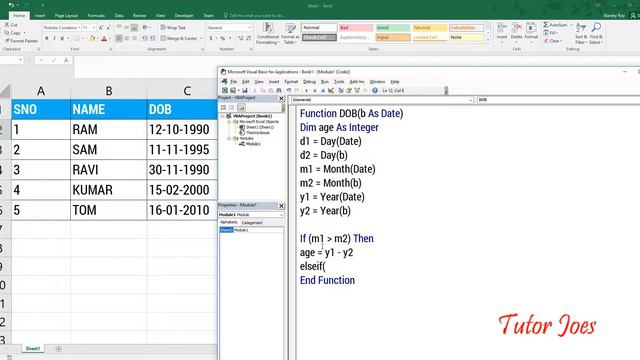Switch to Categorized tab in Properties pane

tap(252, 223)
